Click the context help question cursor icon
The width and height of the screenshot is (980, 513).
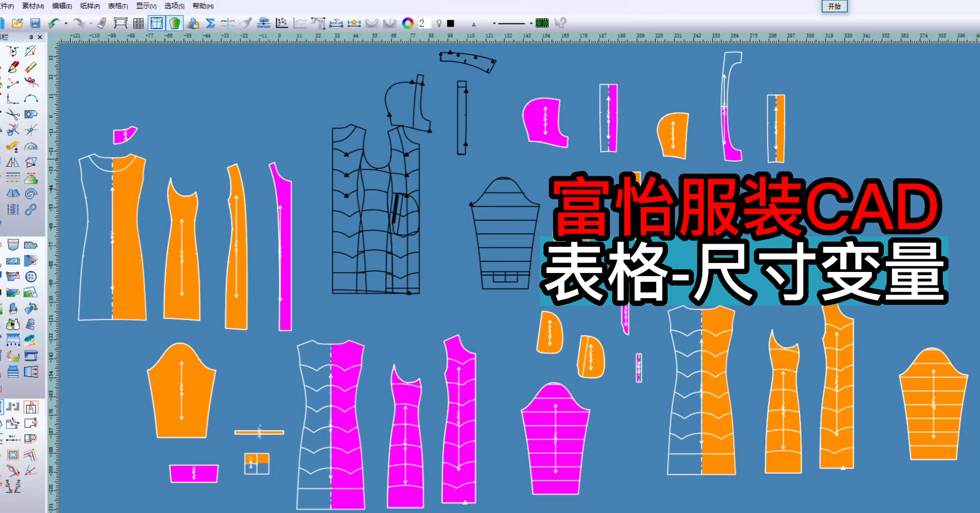pyautogui.click(x=560, y=23)
